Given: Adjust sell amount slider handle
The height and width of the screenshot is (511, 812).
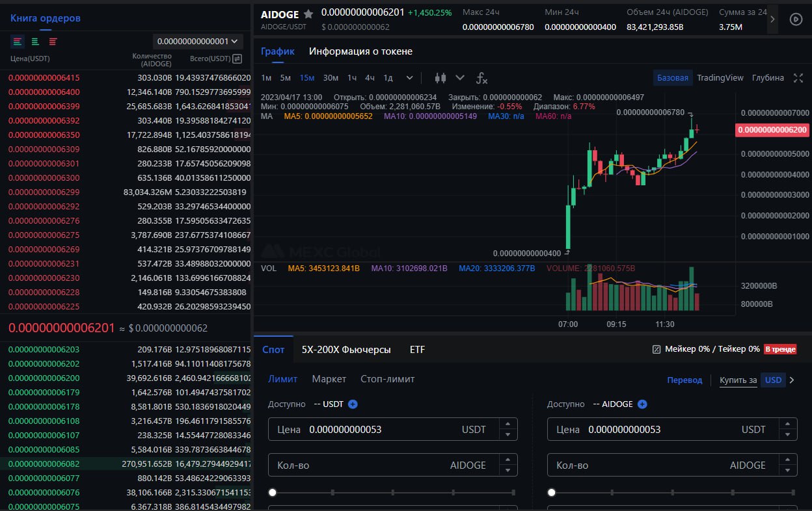Looking at the screenshot, I should pyautogui.click(x=552, y=493).
